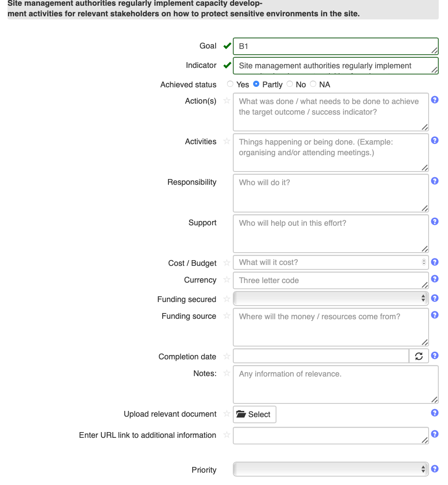Image resolution: width=448 pixels, height=485 pixels.
Task: Click help icon beside Responsibility field
Action: click(x=434, y=181)
